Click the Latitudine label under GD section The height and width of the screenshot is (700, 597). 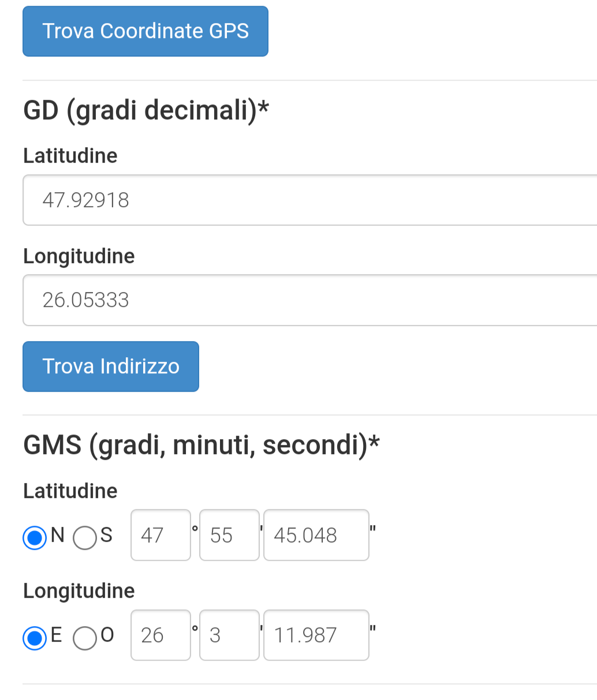[70, 156]
